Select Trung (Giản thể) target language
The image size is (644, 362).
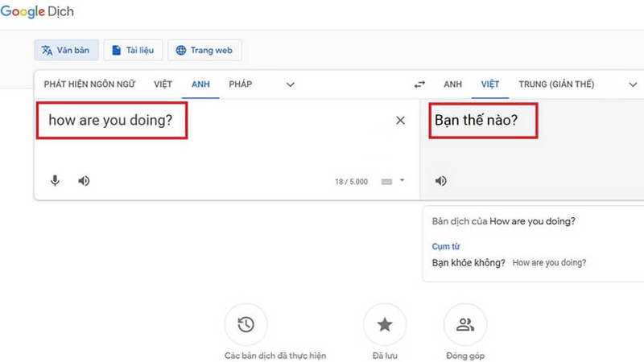tap(556, 84)
